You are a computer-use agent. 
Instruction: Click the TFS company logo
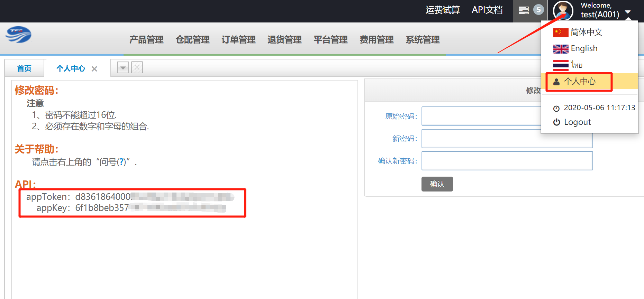[18, 35]
